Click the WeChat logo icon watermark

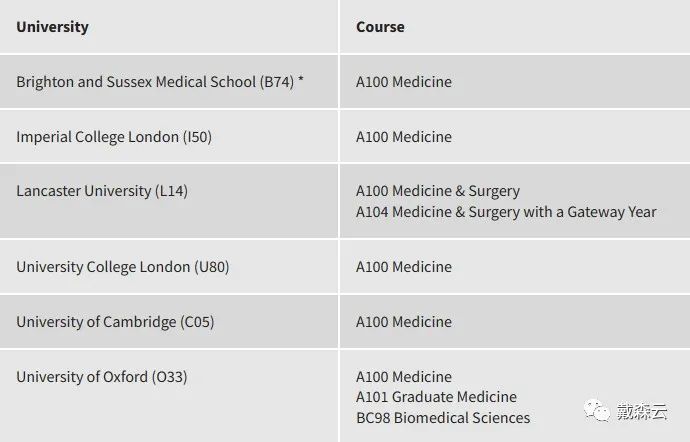pos(597,410)
